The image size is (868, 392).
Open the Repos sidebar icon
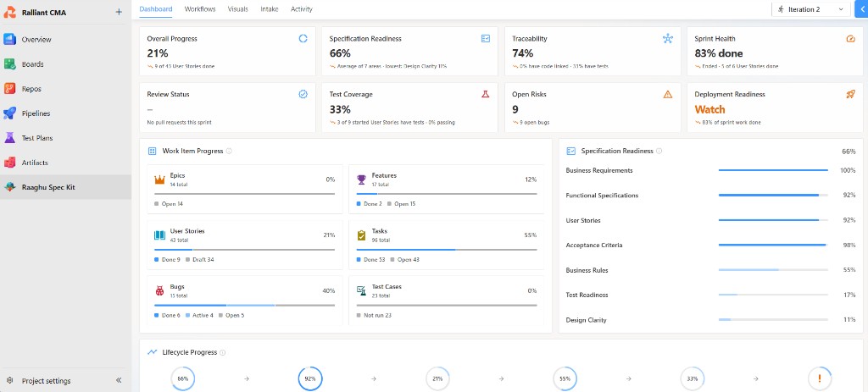point(9,88)
